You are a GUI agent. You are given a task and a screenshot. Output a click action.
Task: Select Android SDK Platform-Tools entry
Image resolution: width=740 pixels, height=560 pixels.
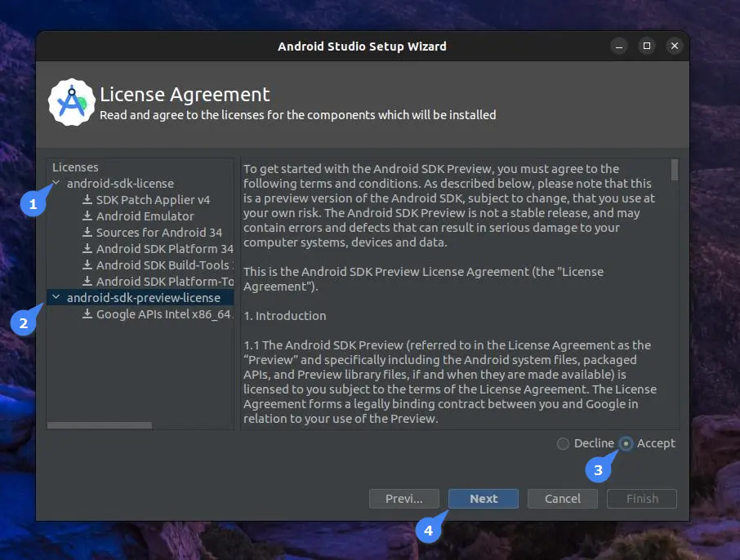tap(165, 282)
